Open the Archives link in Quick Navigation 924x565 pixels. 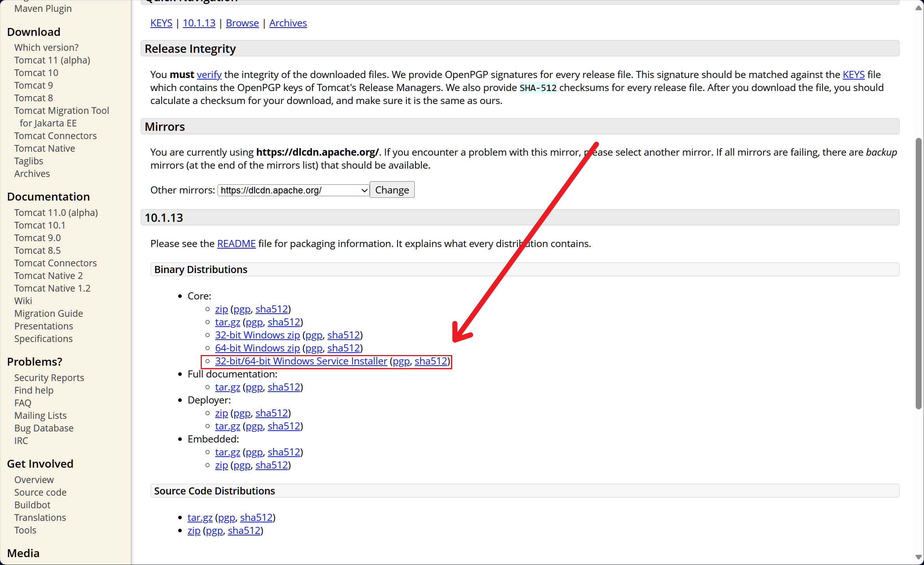(x=288, y=23)
